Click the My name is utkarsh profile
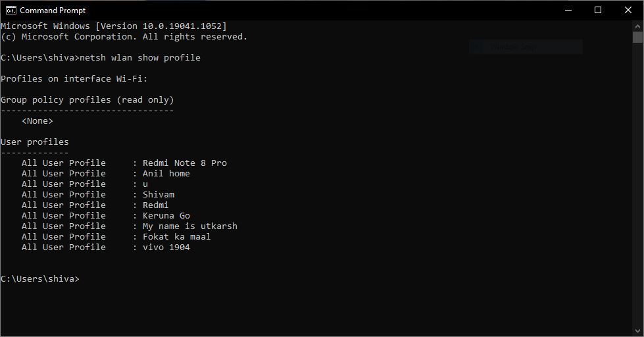644x337 pixels. click(189, 226)
